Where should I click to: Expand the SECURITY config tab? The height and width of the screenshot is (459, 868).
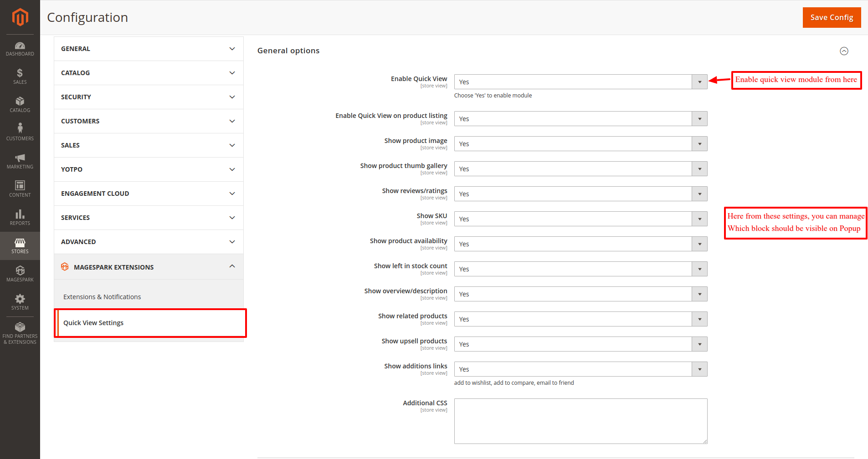pyautogui.click(x=149, y=97)
